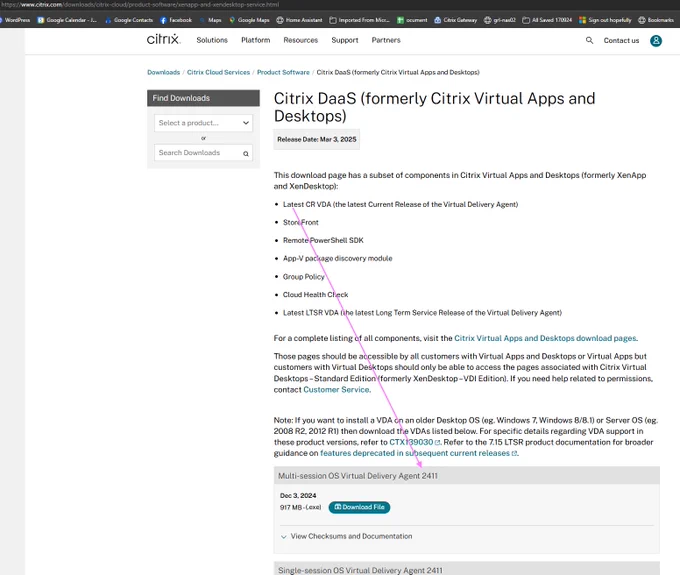Open the Solutions menu
The width and height of the screenshot is (680, 575).
tap(212, 40)
